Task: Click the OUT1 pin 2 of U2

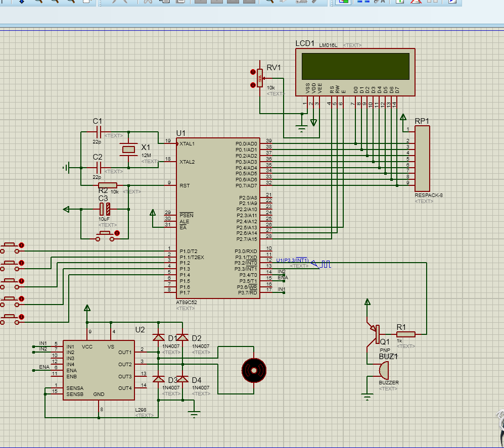Action: 141,352
